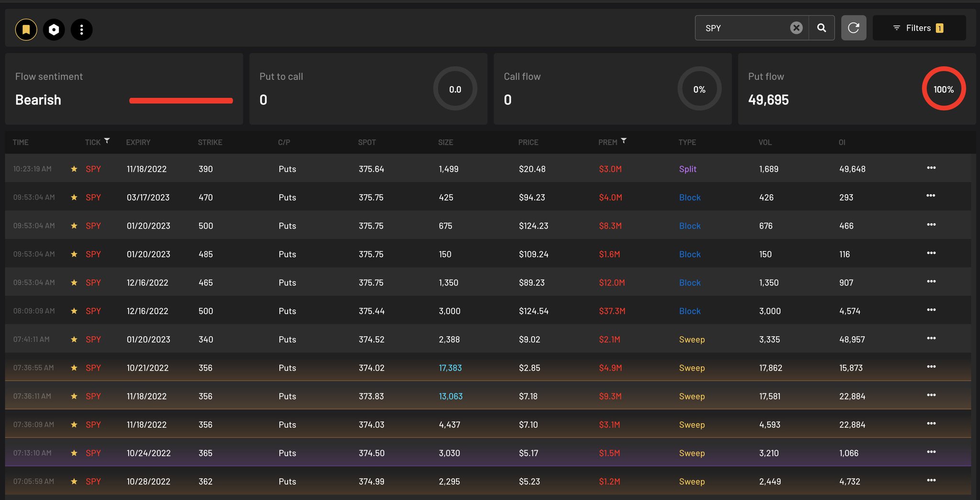Click the hexagon settings icon
980x500 pixels.
click(54, 30)
